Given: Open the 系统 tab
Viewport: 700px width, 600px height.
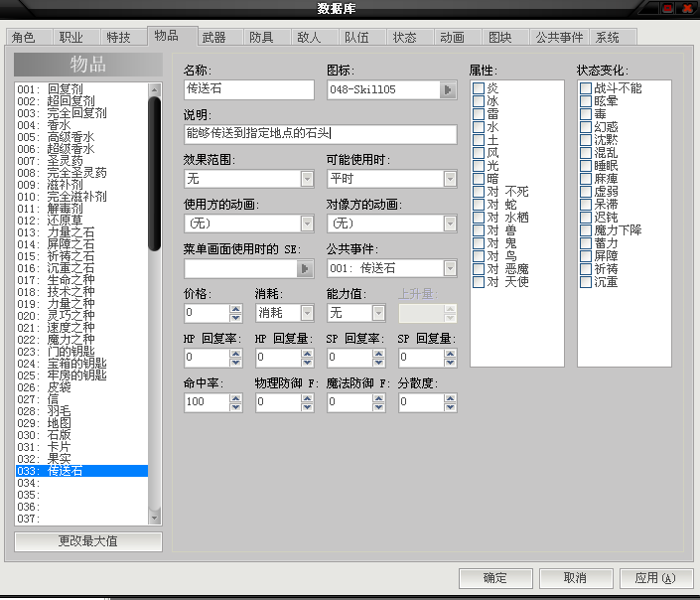Looking at the screenshot, I should [613, 37].
